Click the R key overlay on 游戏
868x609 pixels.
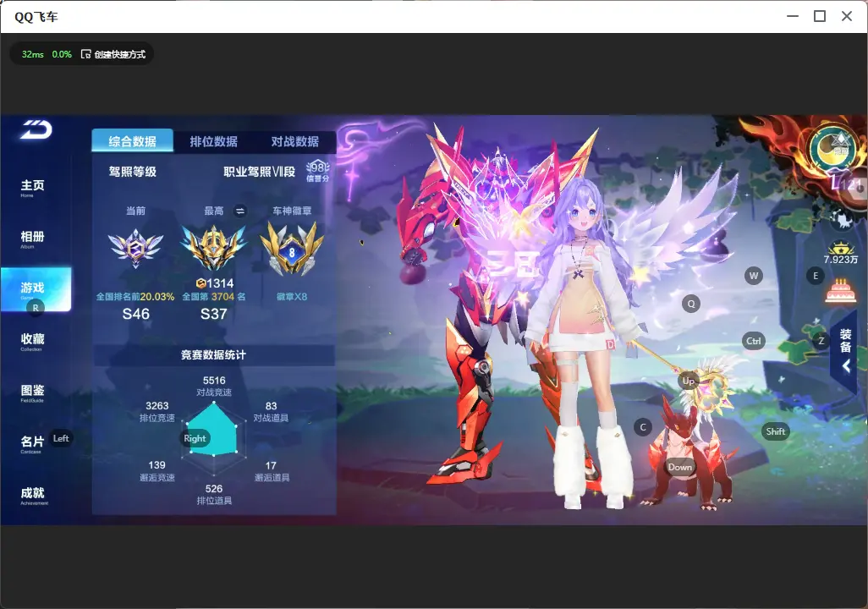[x=36, y=309]
